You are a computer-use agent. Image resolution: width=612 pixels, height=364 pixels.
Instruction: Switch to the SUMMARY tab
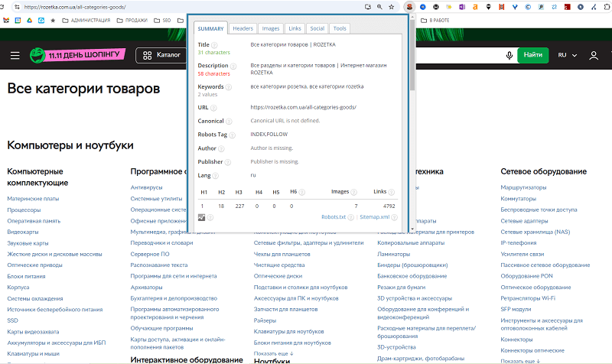pyautogui.click(x=211, y=28)
